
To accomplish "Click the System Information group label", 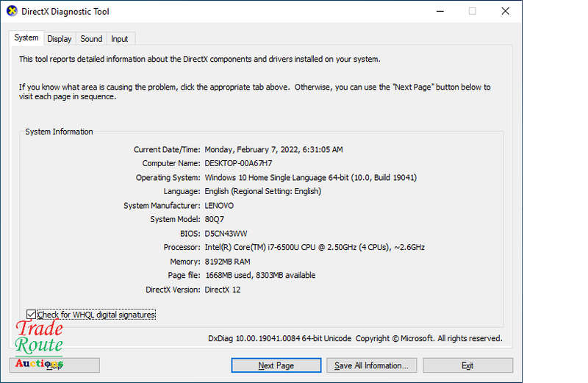I will pyautogui.click(x=59, y=132).
